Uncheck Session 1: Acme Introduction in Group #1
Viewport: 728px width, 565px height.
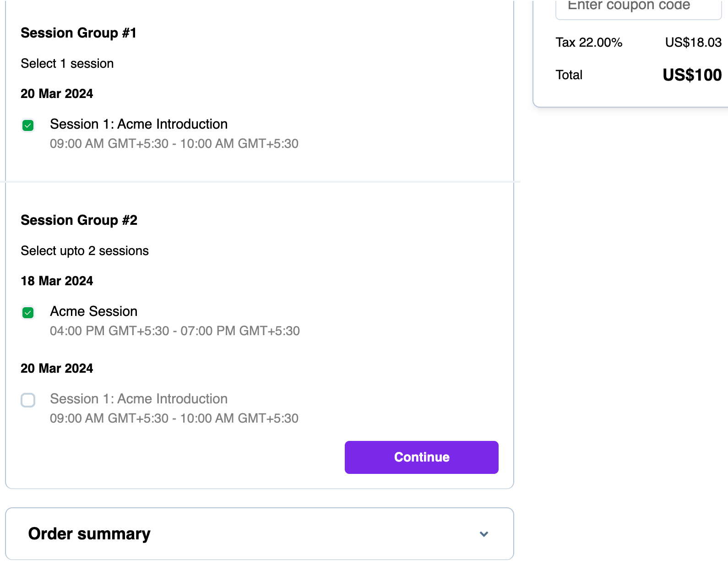[x=28, y=125]
